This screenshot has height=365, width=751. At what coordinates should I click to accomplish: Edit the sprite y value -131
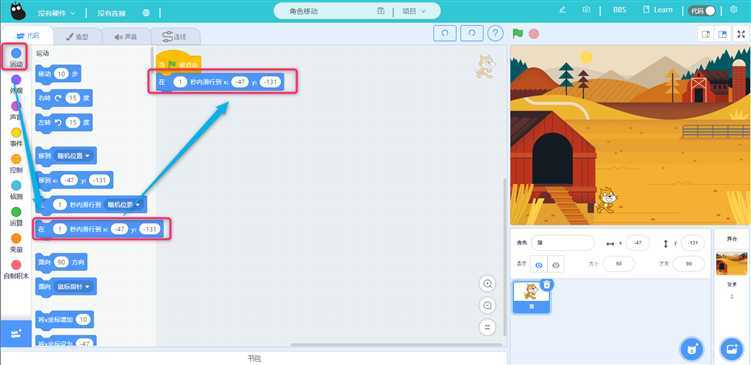click(x=693, y=243)
